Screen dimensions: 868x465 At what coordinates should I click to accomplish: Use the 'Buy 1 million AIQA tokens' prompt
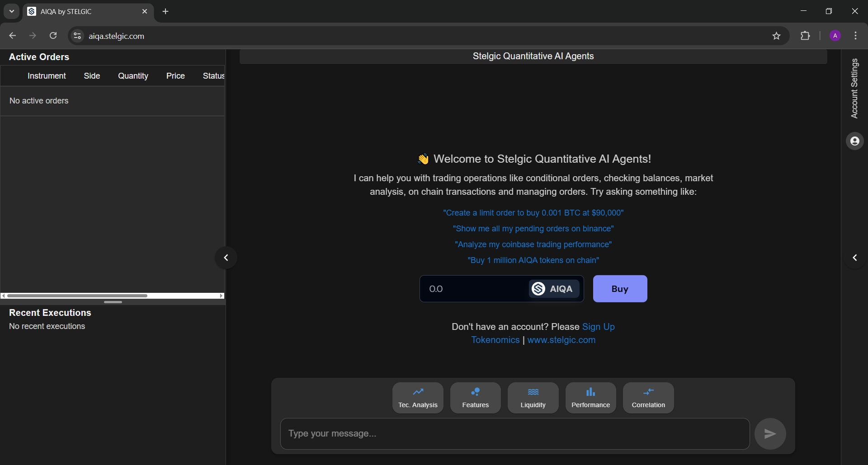tap(533, 260)
